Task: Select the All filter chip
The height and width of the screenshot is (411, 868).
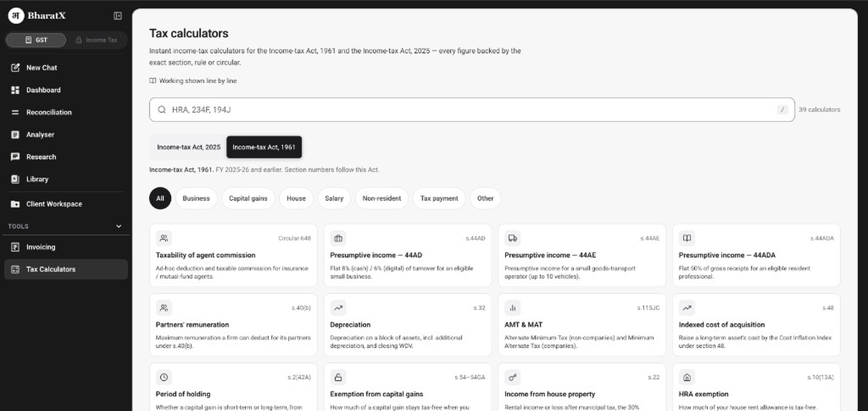Action: coord(160,198)
